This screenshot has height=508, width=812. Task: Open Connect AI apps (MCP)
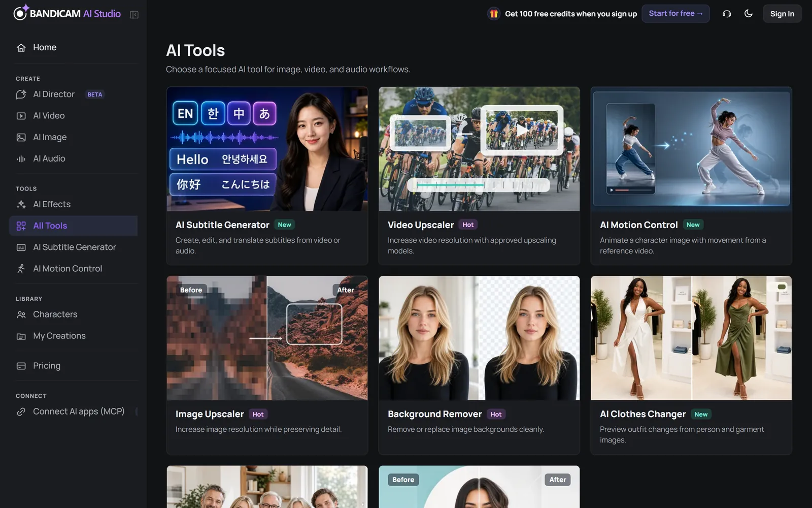(74, 411)
